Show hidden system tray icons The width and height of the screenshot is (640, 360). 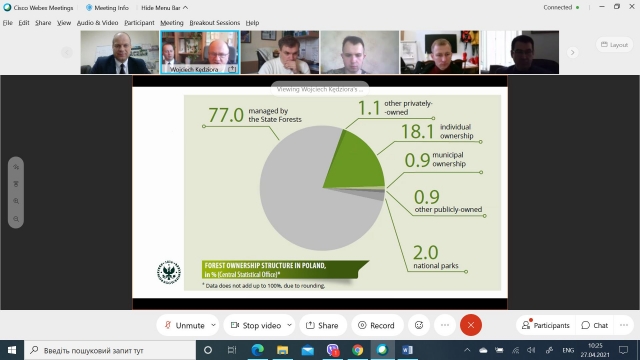(x=467, y=350)
